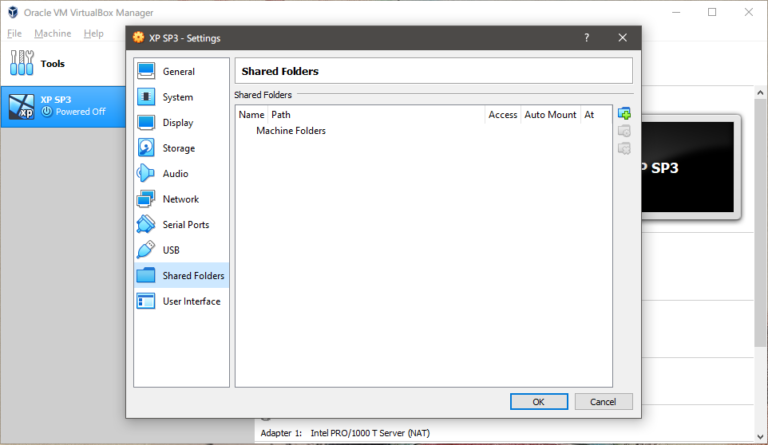Open the File menu

tap(14, 34)
